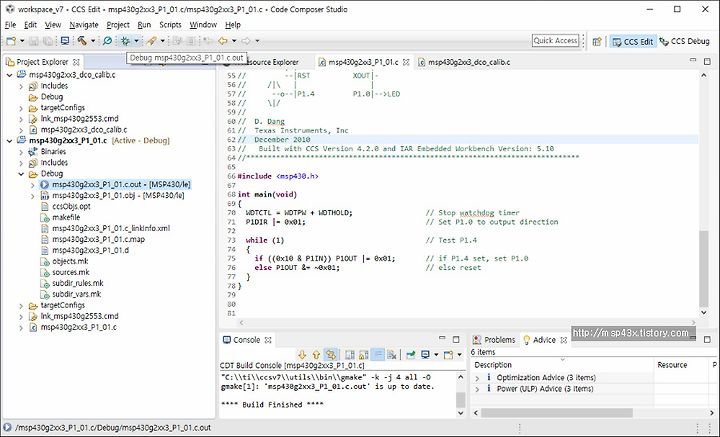Viewport: 720px width, 437px height.
Task: Click the Build hammer toolbar icon
Action: click(x=82, y=41)
